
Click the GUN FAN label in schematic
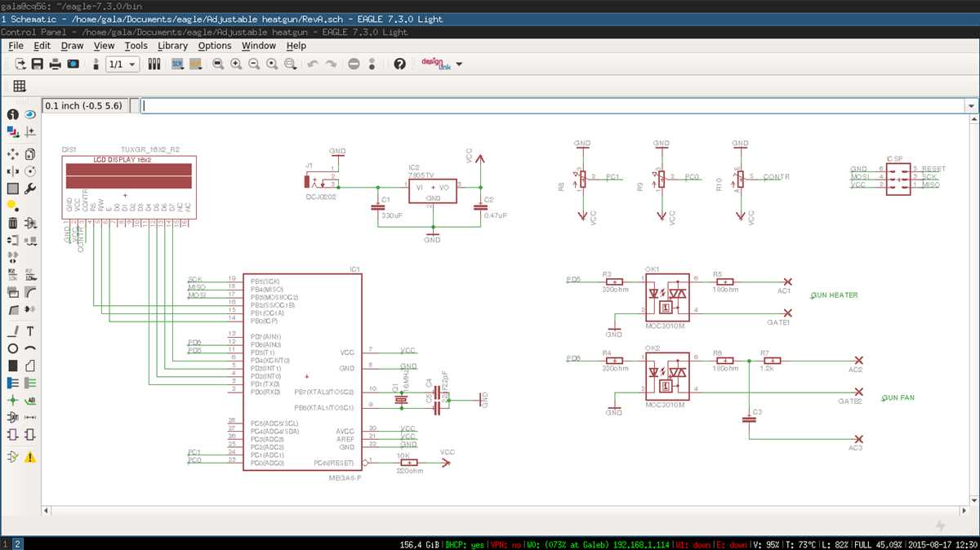coord(899,397)
